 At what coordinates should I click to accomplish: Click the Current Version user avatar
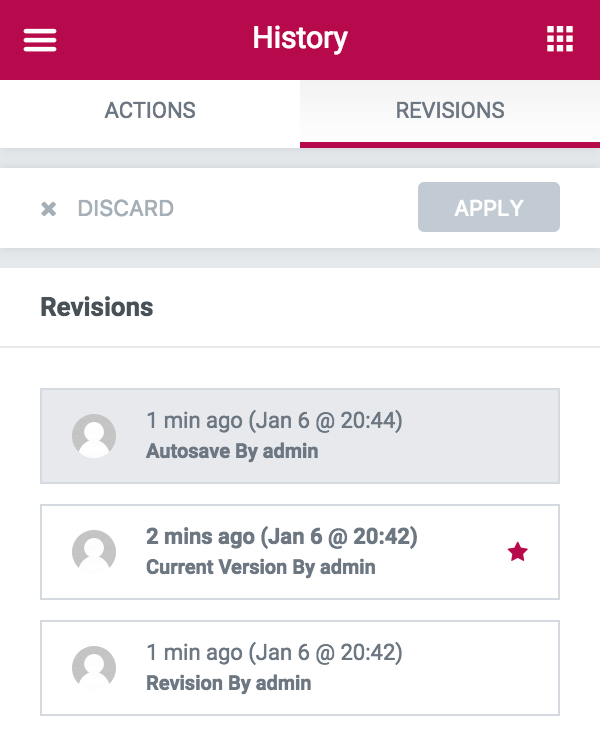pyautogui.click(x=94, y=552)
